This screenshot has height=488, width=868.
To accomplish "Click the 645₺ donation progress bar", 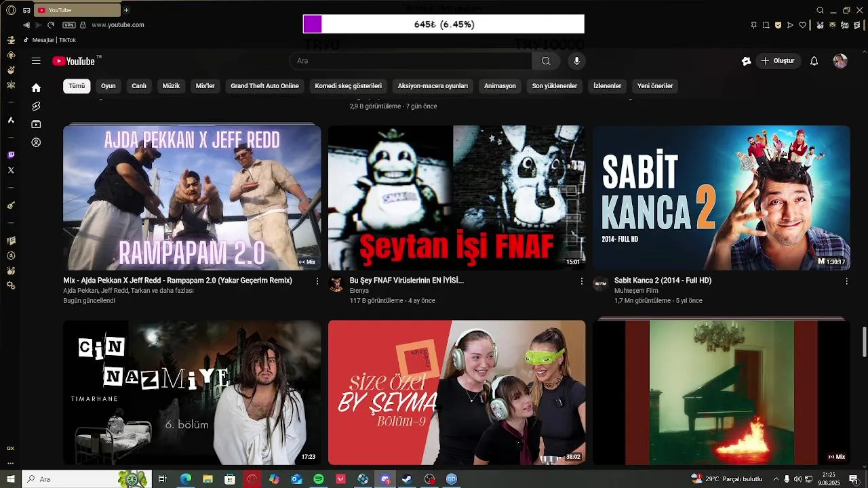I will [x=443, y=24].
